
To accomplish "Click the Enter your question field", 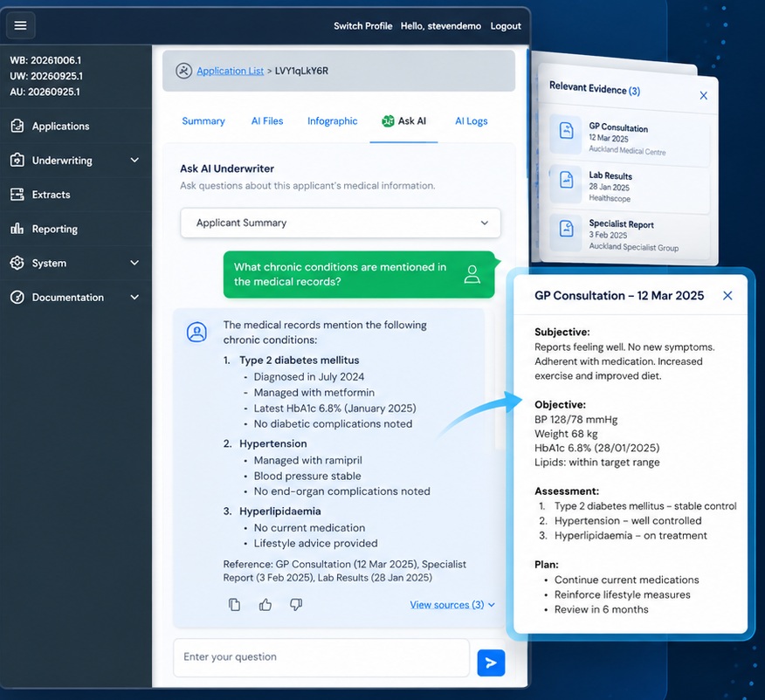I will [321, 657].
